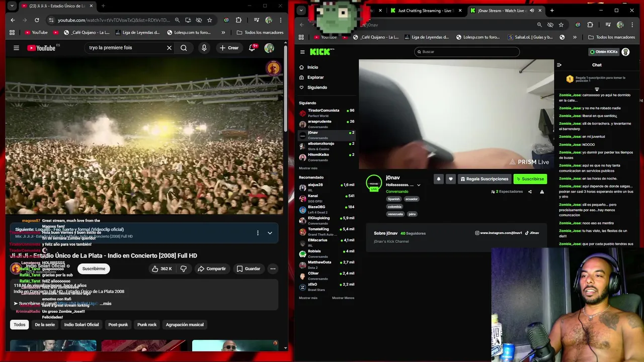Show more bookmarks in Kick window
644x362 pixels.
tap(575, 37)
